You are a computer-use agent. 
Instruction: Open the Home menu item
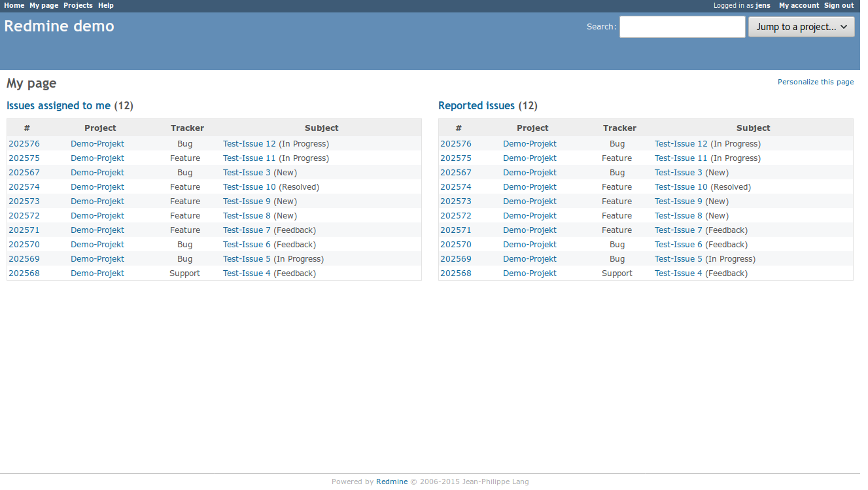14,5
